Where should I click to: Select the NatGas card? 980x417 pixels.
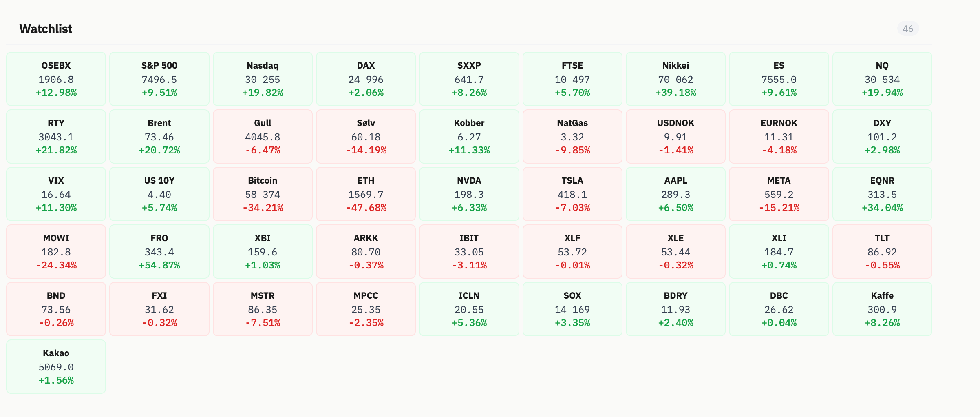coord(572,136)
